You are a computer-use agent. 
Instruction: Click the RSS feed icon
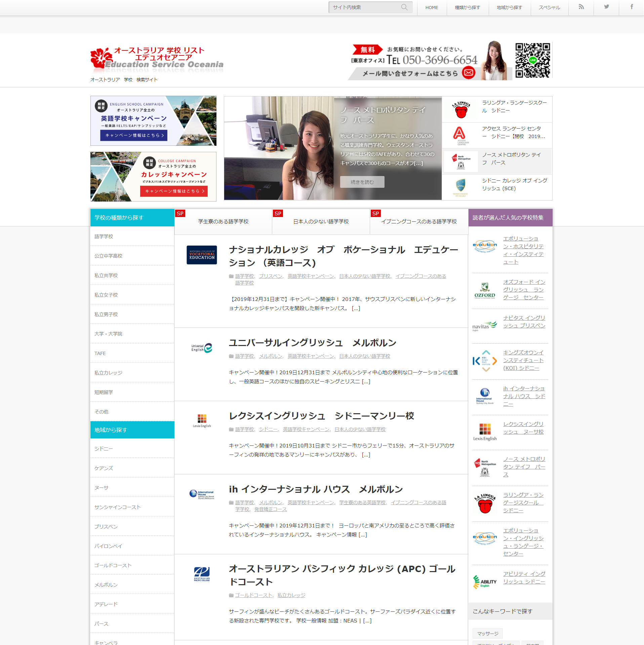coord(581,7)
